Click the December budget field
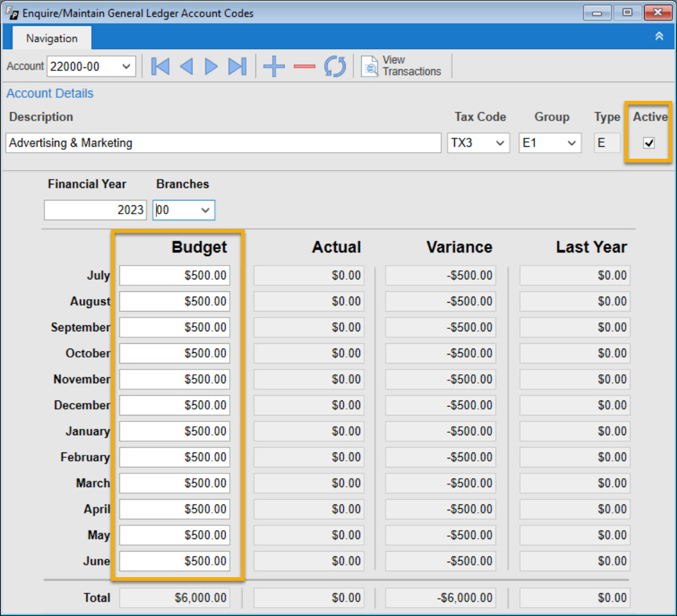The width and height of the screenshot is (677, 616). [174, 405]
